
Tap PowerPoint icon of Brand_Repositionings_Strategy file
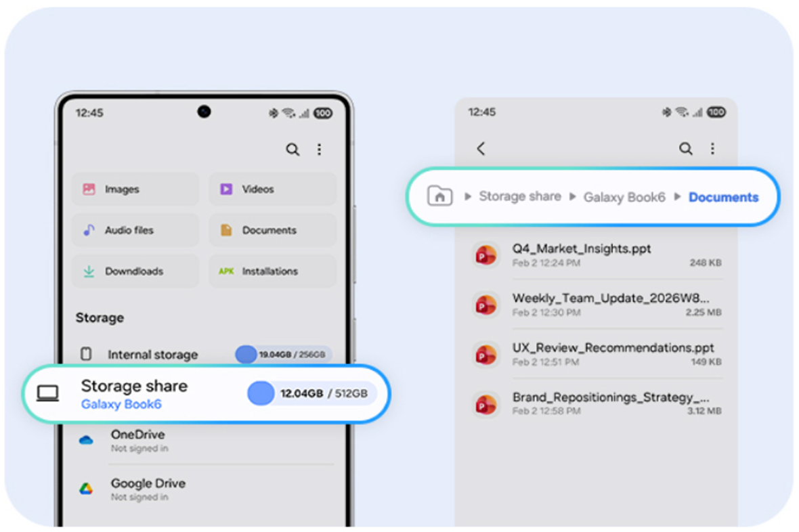click(485, 404)
